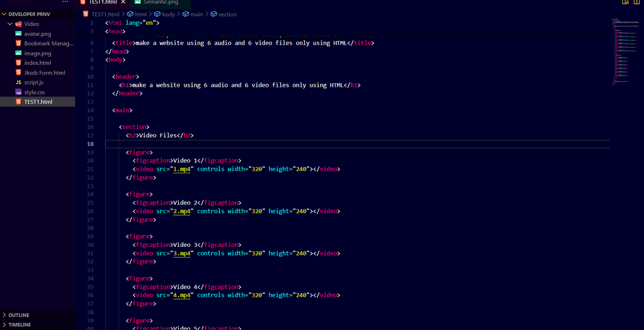Click the html breadcrumb segment
Viewport: 644px width, 330px height.
pos(141,14)
